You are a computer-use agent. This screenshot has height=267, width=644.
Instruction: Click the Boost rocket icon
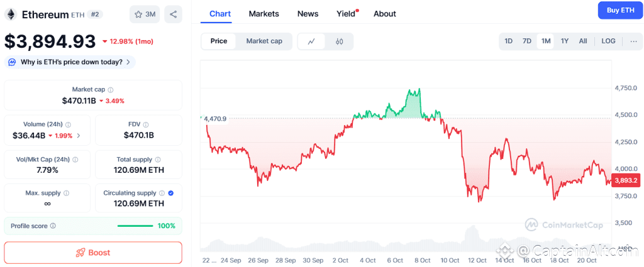tap(80, 253)
